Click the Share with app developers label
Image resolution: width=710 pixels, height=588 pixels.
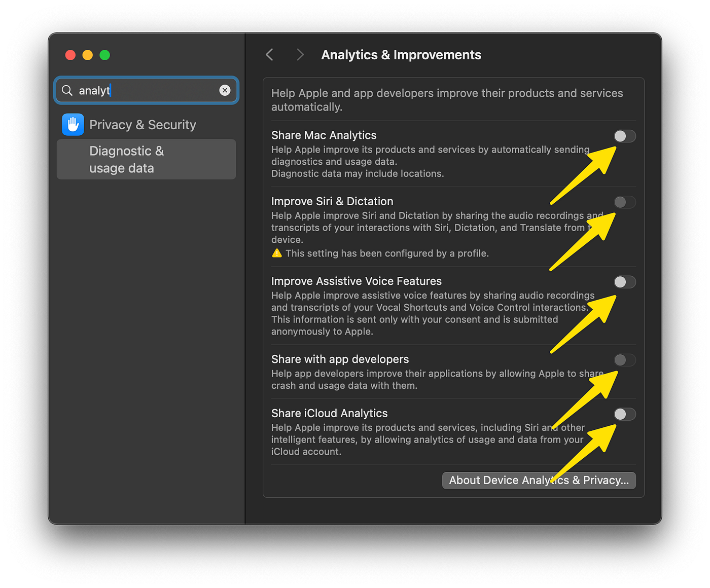(x=340, y=359)
